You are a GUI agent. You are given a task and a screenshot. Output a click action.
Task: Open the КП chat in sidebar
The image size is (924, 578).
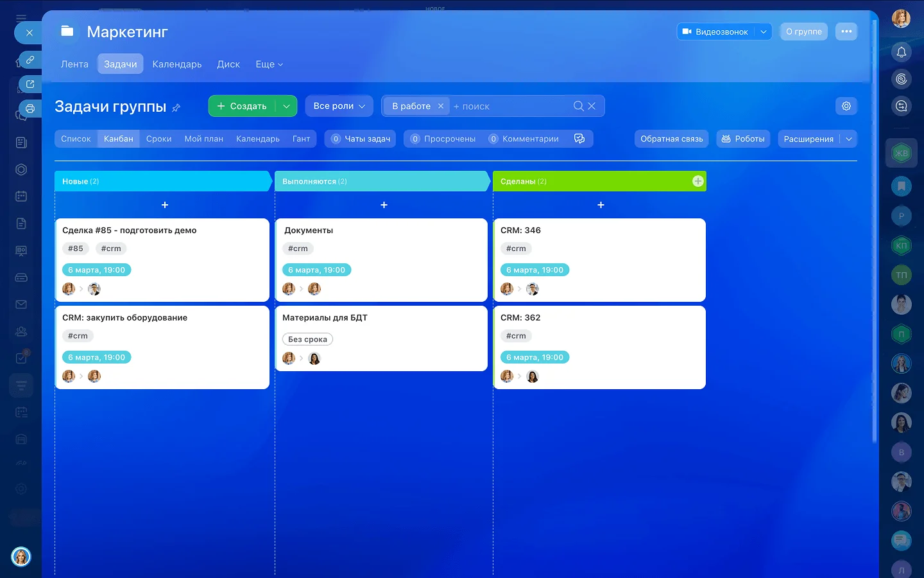click(902, 245)
